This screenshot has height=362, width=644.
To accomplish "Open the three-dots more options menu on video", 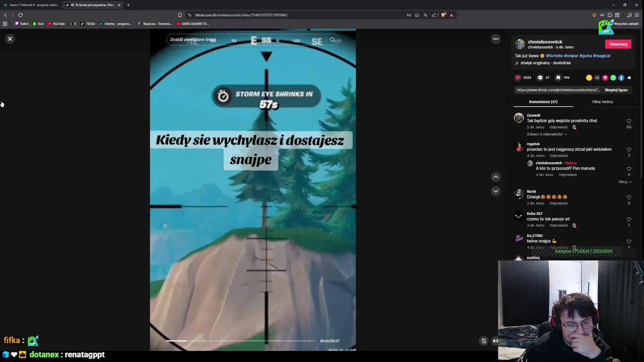I will pyautogui.click(x=496, y=39).
